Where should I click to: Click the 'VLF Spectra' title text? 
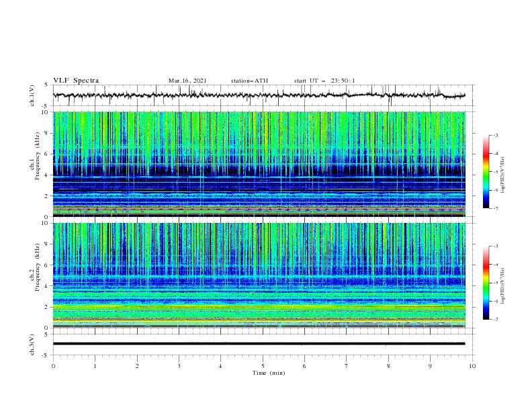76,81
